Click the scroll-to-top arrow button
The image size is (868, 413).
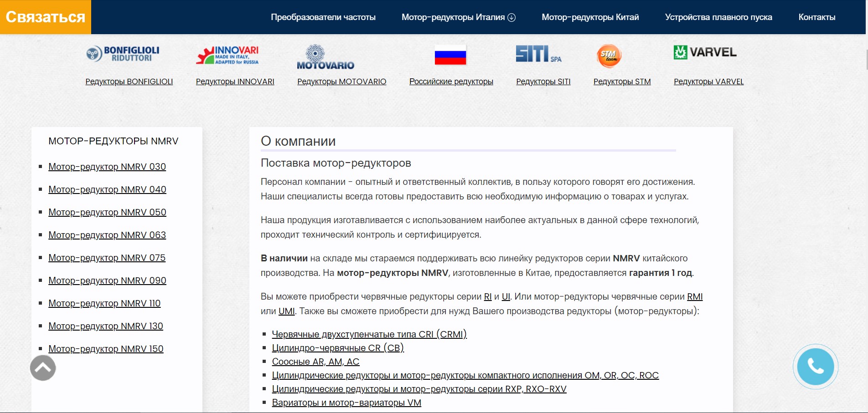click(43, 368)
